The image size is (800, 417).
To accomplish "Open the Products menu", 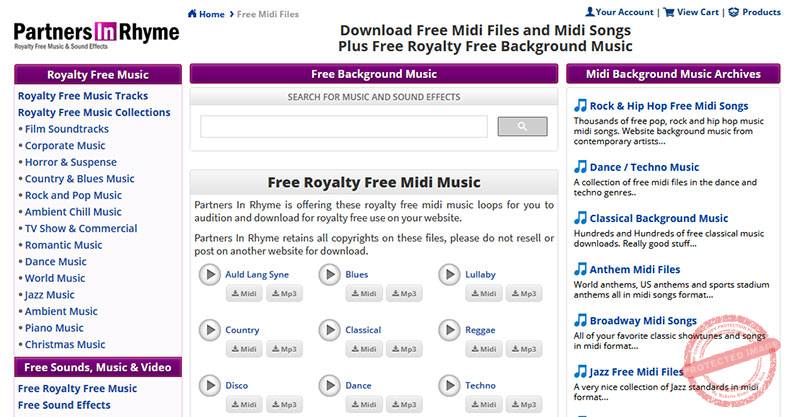I will pyautogui.click(x=755, y=12).
